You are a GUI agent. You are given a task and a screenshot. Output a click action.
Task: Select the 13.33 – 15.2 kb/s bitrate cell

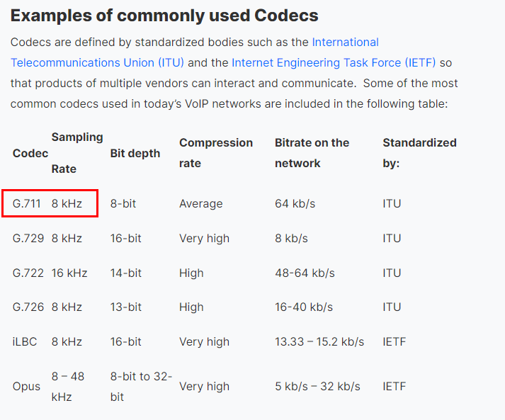coord(319,342)
